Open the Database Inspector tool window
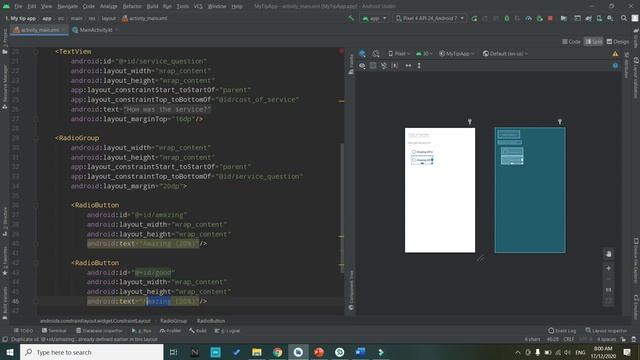 (99, 331)
